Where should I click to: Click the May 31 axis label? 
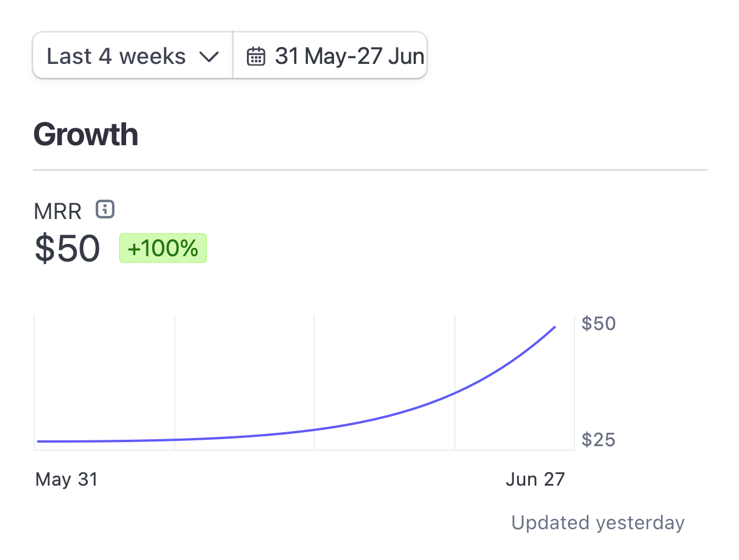67,479
